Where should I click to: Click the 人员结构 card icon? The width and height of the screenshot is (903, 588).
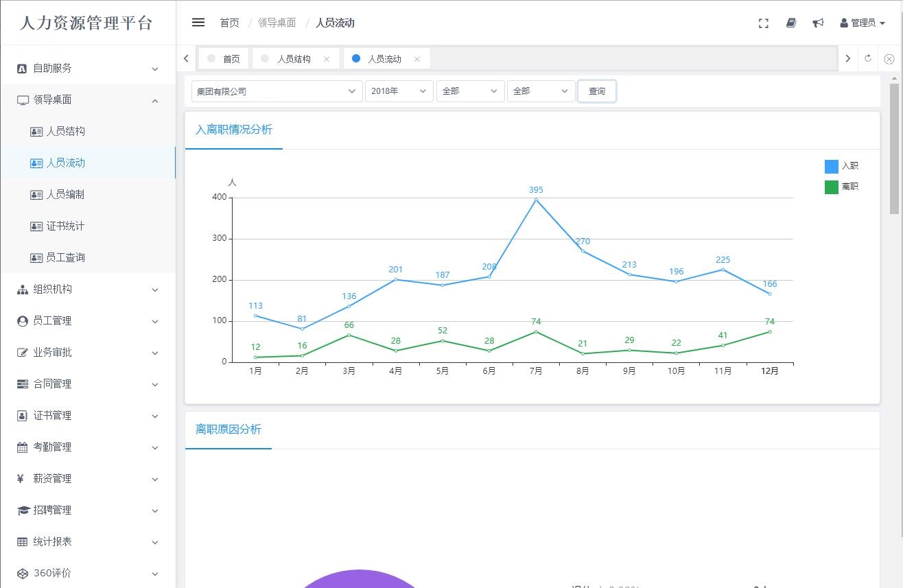[36, 132]
